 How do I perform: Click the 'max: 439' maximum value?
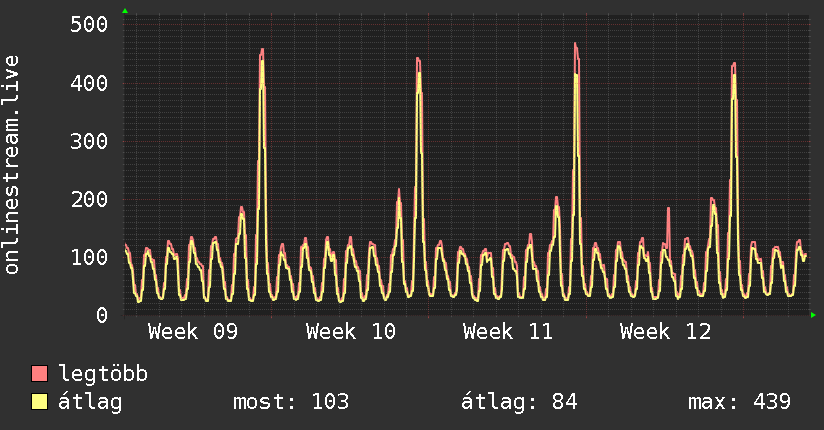(739, 402)
